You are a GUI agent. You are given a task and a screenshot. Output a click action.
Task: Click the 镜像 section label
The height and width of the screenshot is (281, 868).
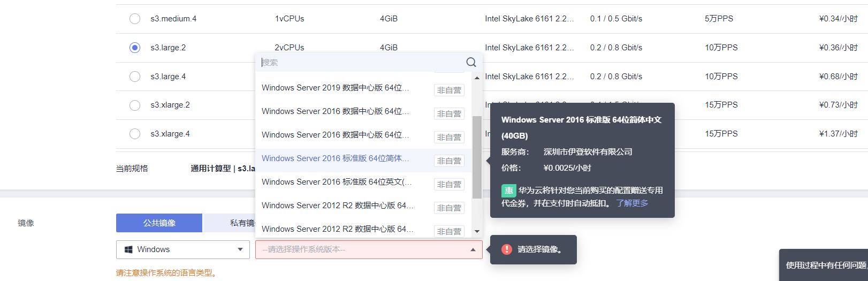pos(26,223)
